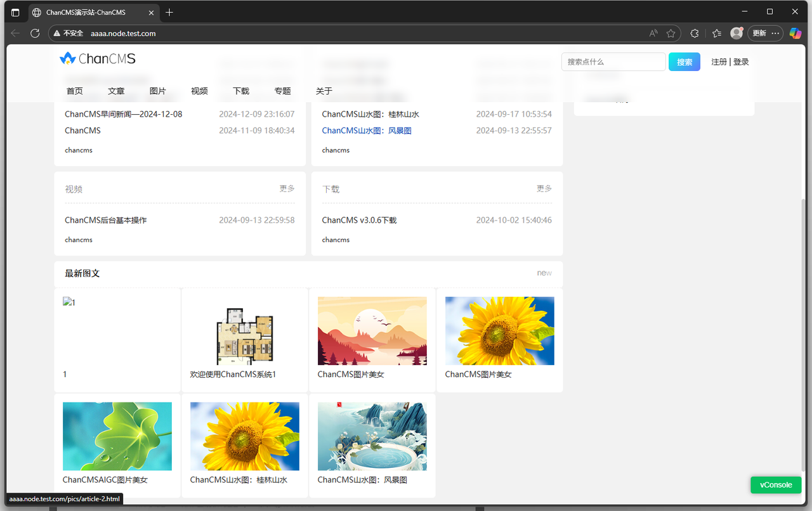The height and width of the screenshot is (511, 812).
Task: Click the browser profile avatar icon
Action: 737,33
